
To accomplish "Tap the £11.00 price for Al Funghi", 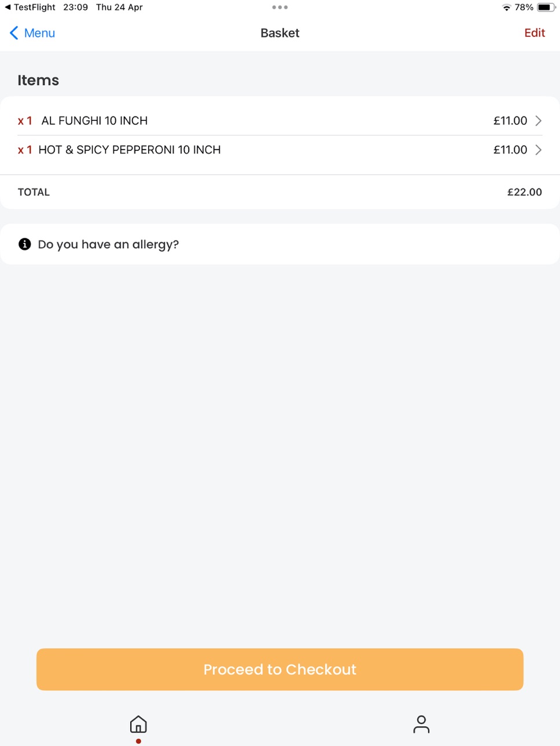I will (510, 121).
